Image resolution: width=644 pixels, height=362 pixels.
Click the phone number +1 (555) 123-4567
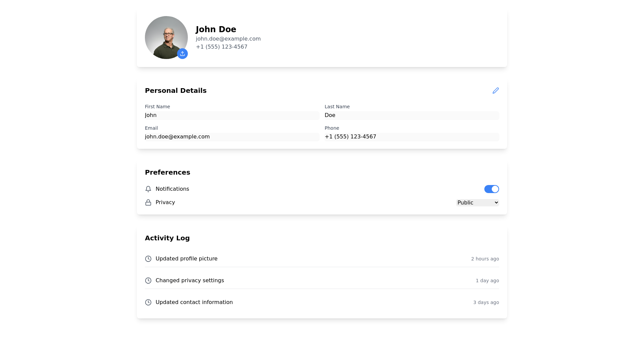pos(221,47)
